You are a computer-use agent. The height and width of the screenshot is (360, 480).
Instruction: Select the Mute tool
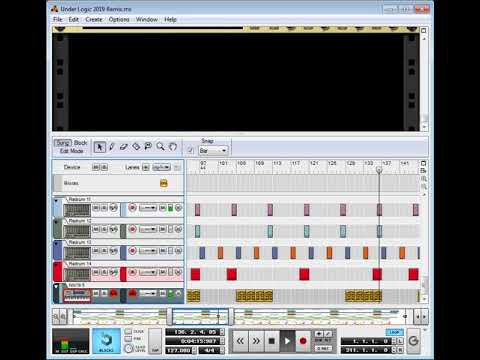coord(148,147)
